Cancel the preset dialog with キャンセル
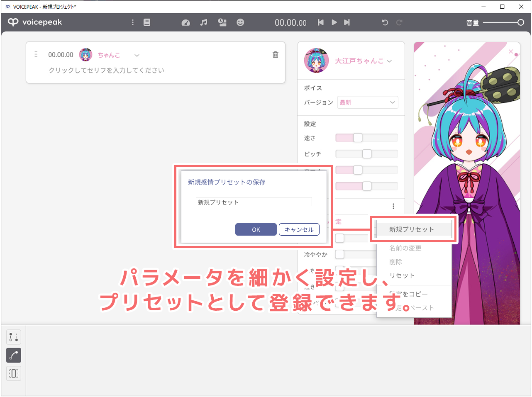532x397 pixels. pyautogui.click(x=299, y=229)
